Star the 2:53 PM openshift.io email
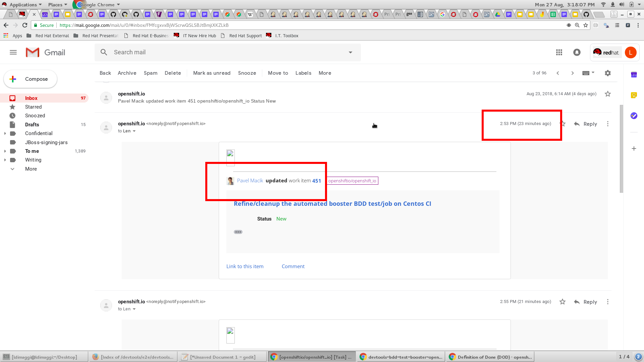Viewport: 644px width, 362px height. [563, 124]
